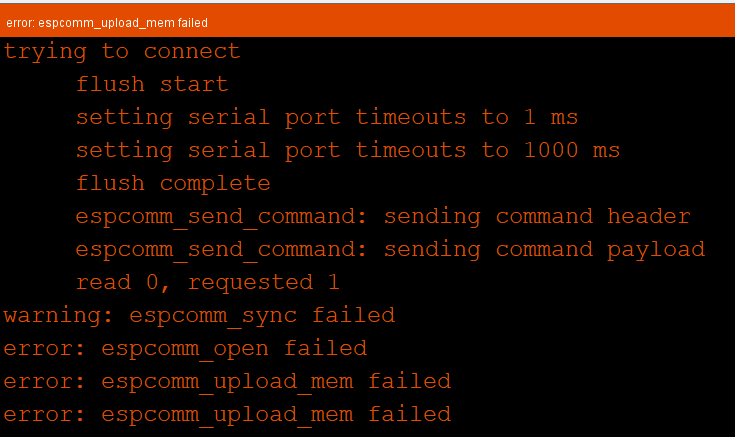This screenshot has width=735, height=438.
Task: Click the 'sending command header' line
Action: tap(383, 216)
